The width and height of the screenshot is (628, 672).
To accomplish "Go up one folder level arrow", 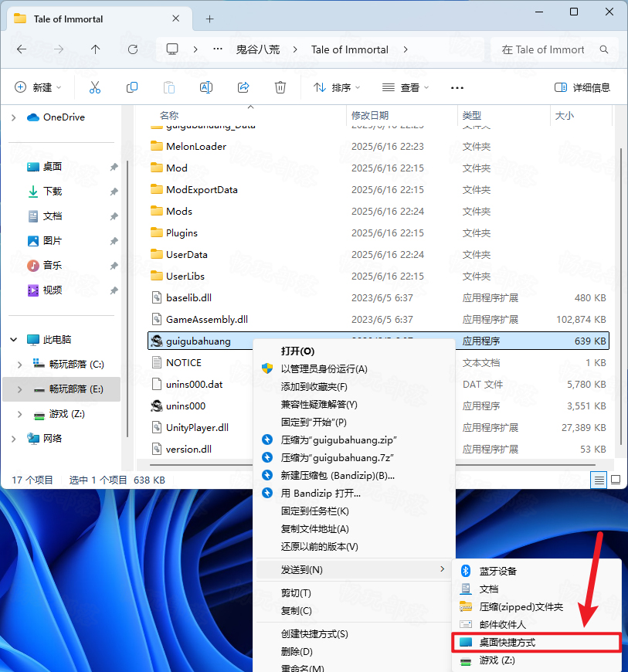I will [96, 49].
